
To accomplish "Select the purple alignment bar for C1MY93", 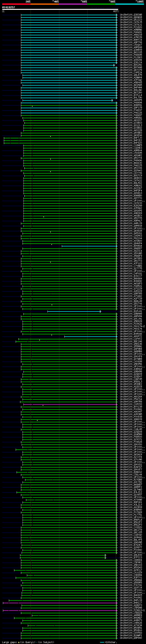I will [70, 404].
